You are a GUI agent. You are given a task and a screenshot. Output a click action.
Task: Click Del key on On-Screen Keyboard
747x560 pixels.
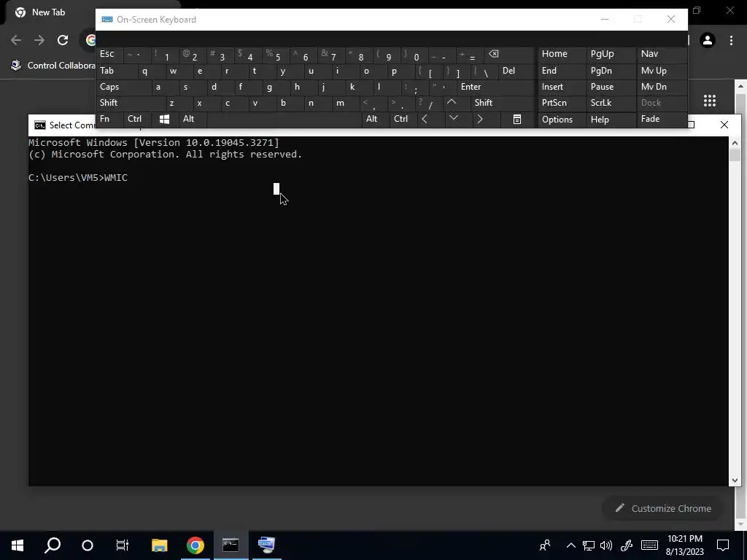[x=516, y=71]
